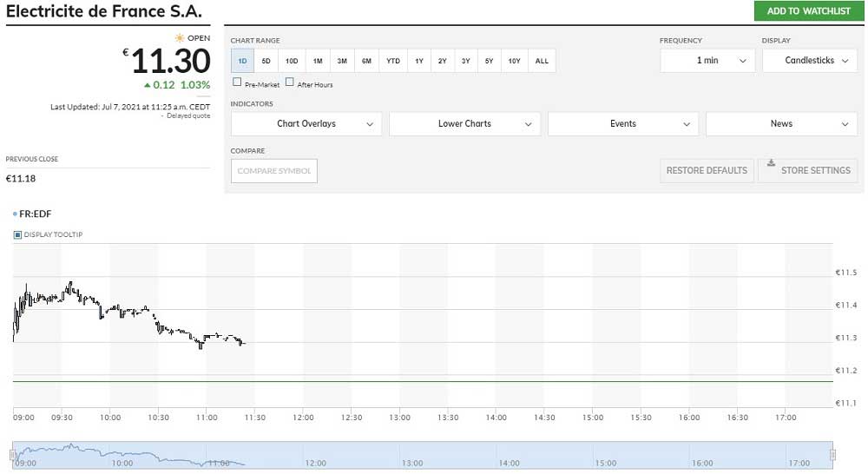868x474 pixels.
Task: Click the Electricite de France S.A. title
Action: pos(103,11)
